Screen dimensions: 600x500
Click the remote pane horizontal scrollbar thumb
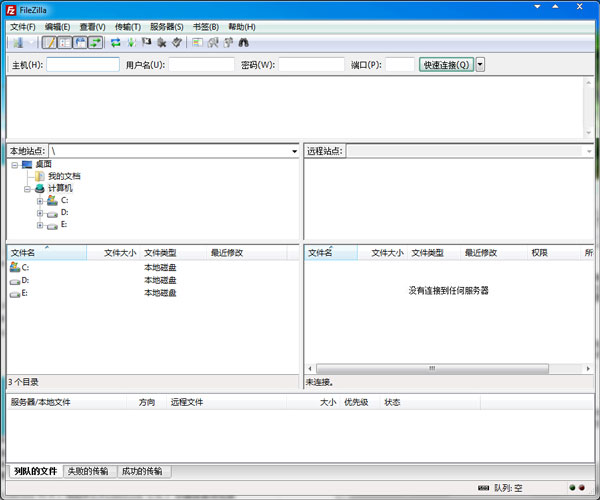pyautogui.click(x=432, y=368)
